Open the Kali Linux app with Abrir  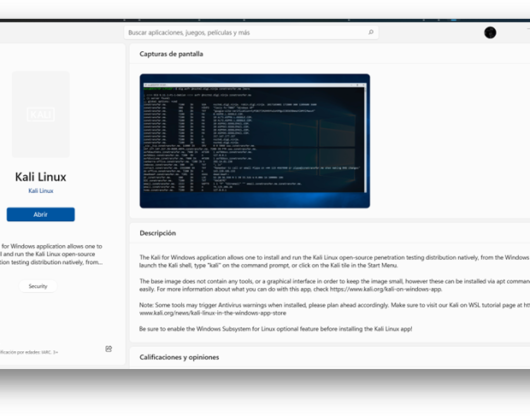(x=41, y=214)
